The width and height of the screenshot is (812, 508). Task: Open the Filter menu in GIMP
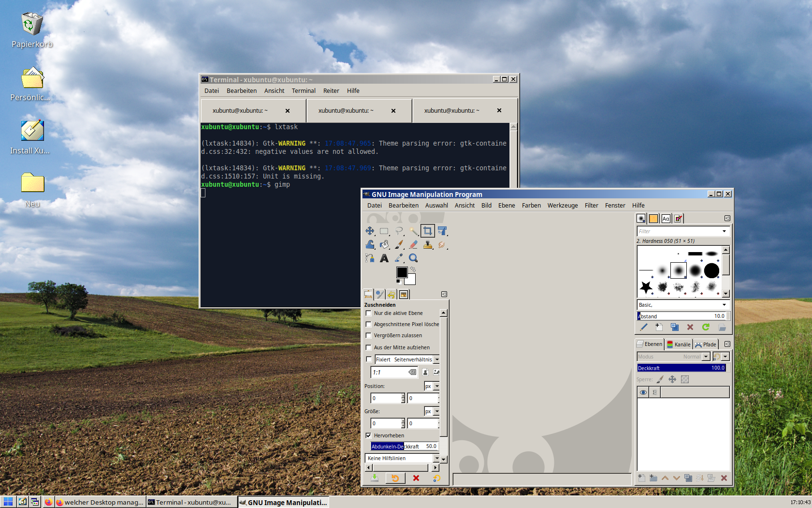tap(592, 205)
